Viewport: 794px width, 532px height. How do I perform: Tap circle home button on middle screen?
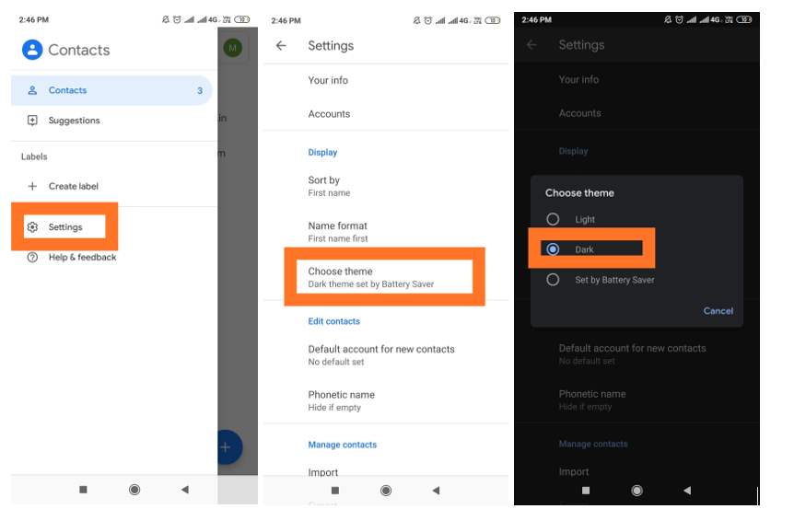click(385, 490)
